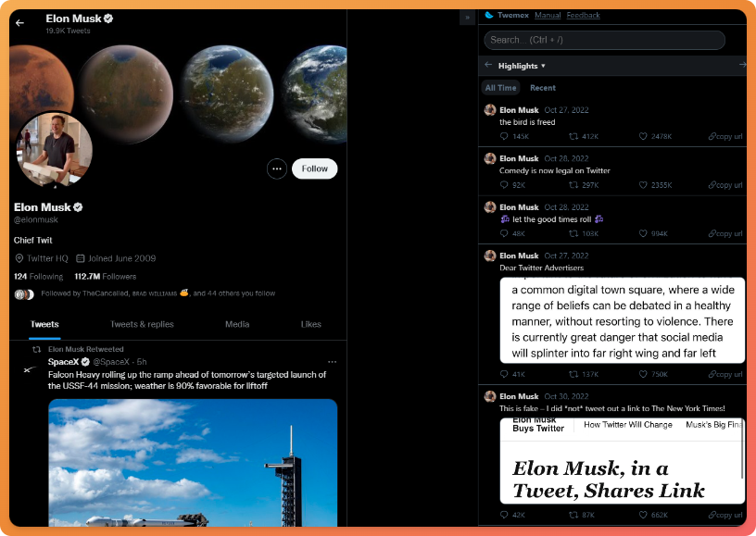
Task: Open the SpaceX account name on the retweet
Action: [x=63, y=362]
